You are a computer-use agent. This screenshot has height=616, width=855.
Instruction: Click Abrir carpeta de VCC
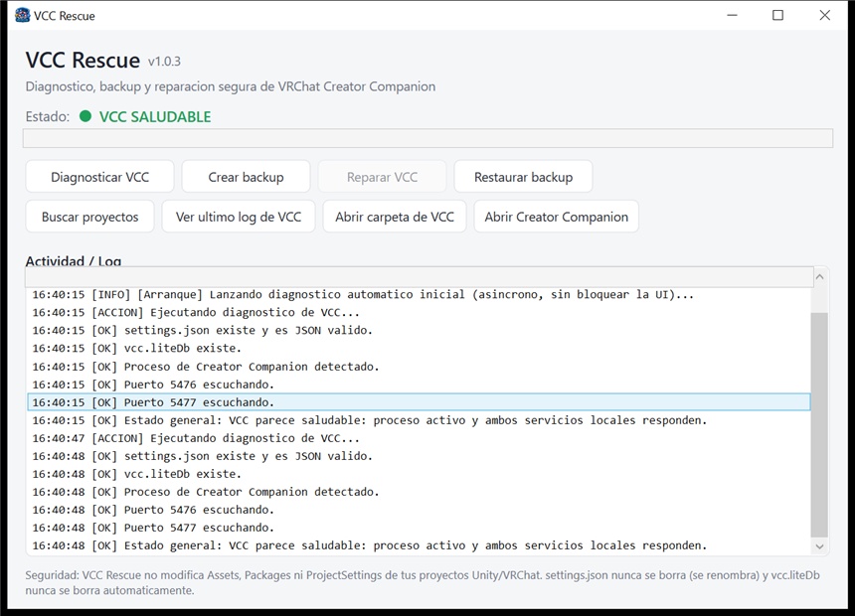click(x=395, y=217)
